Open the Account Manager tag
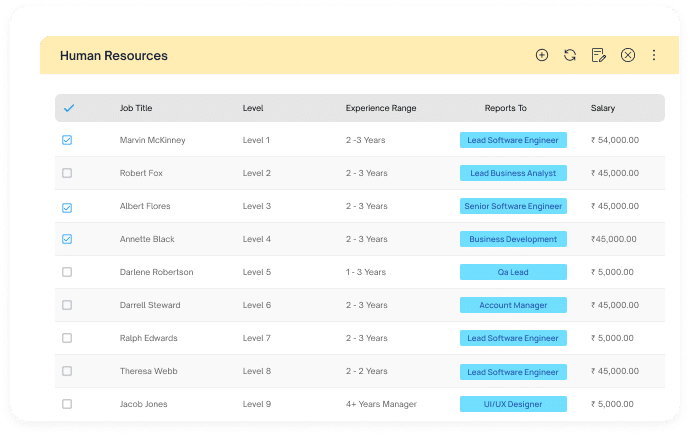Screen dimensions: 690x435 [513, 305]
